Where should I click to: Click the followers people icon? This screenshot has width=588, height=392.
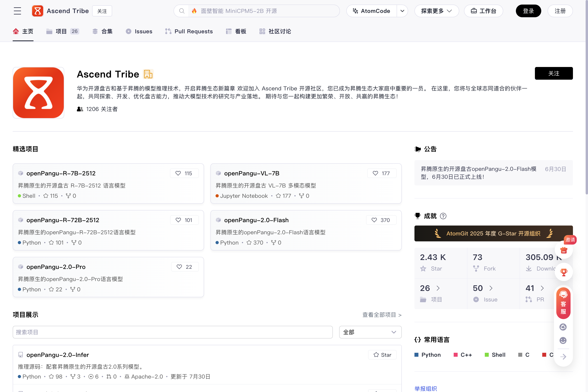80,109
